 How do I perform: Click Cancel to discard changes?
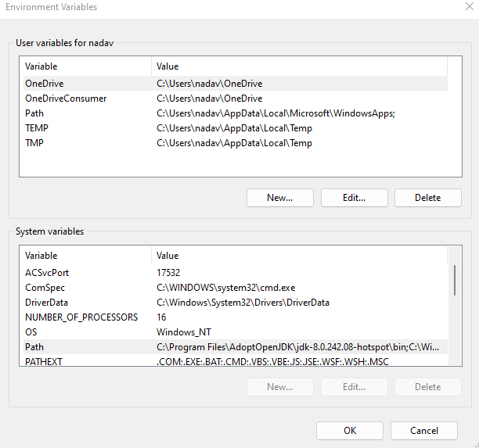click(424, 431)
